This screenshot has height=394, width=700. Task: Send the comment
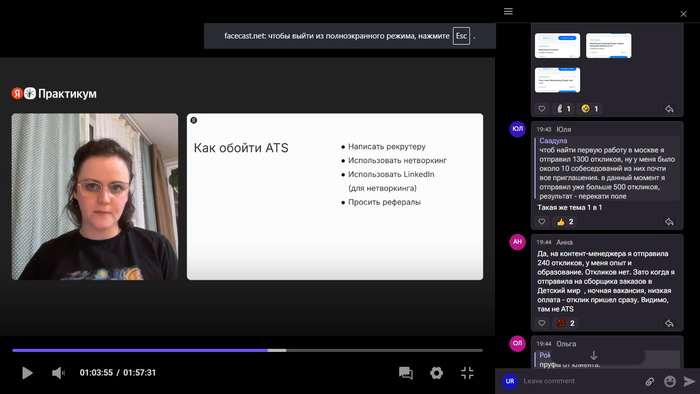click(689, 381)
